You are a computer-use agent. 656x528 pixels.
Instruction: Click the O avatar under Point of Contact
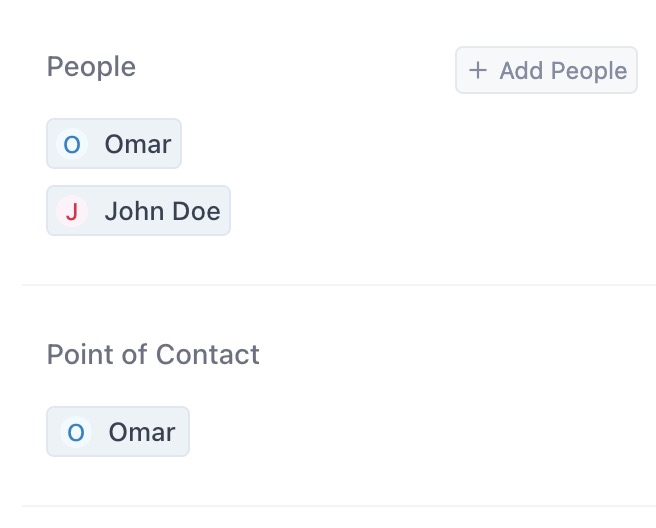[x=75, y=433]
